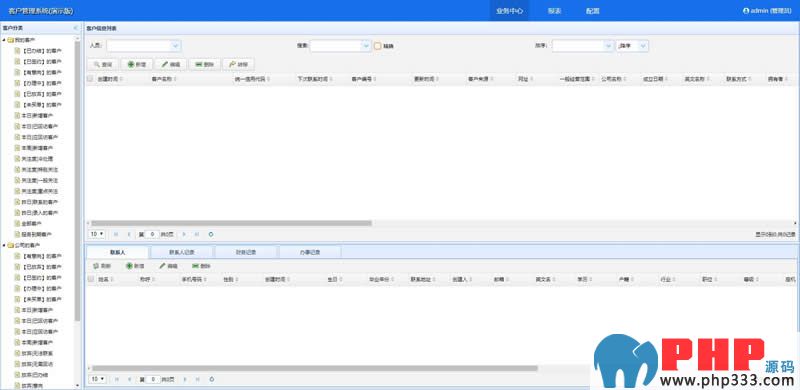Sort by 客户名称 column header
Screen dimensions: 800x390
click(163, 79)
